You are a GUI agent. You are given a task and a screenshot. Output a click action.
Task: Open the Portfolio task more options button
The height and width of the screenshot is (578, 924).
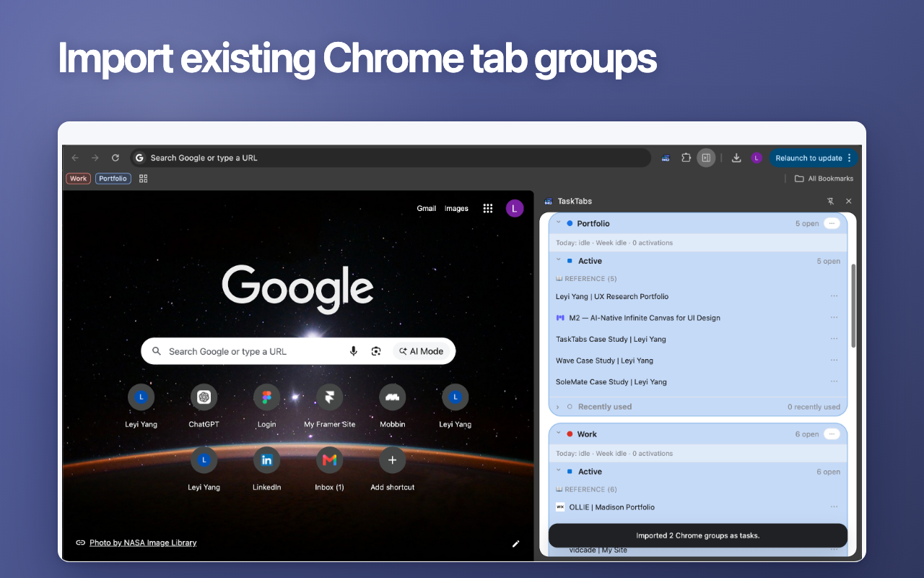coord(832,223)
